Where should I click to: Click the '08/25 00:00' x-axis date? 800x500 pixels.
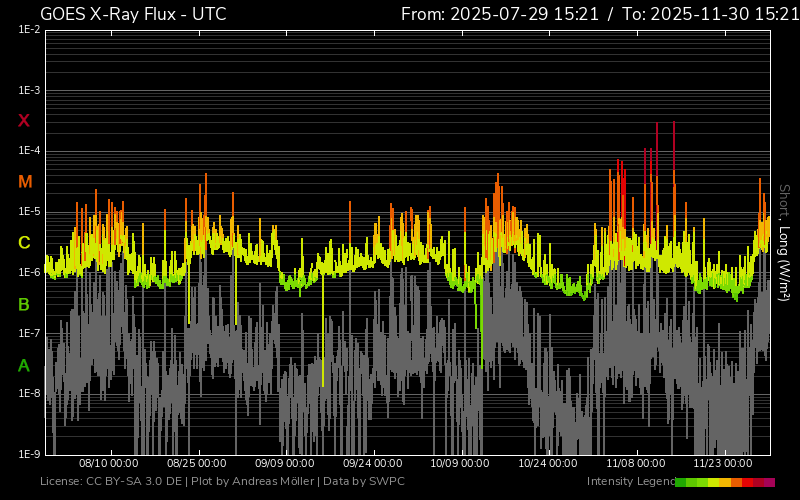pyautogui.click(x=197, y=463)
